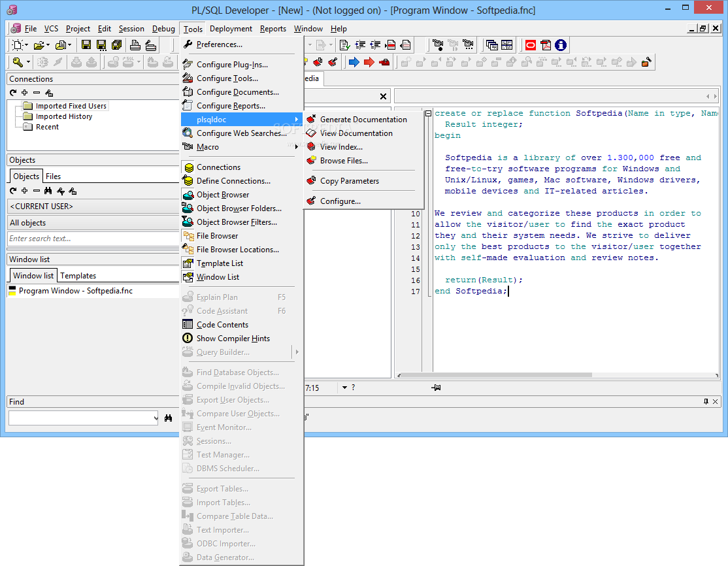This screenshot has height=566, width=728.
Task: Click binoculars find icon in Objects panel
Action: 48,191
